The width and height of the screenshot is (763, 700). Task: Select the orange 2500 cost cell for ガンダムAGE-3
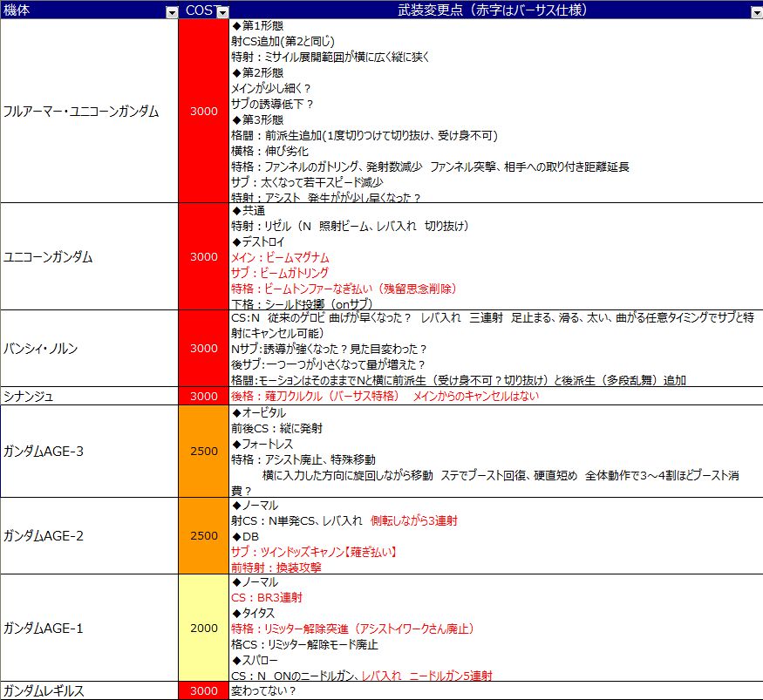pos(204,451)
